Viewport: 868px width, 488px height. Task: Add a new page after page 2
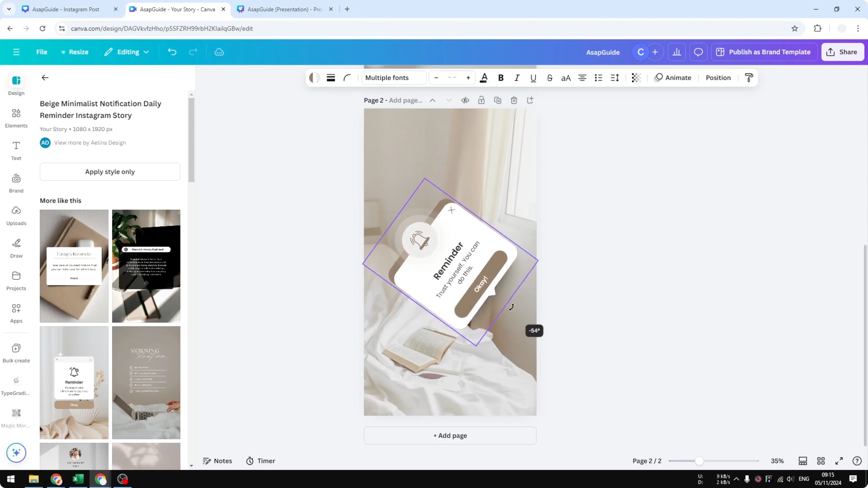(530, 100)
